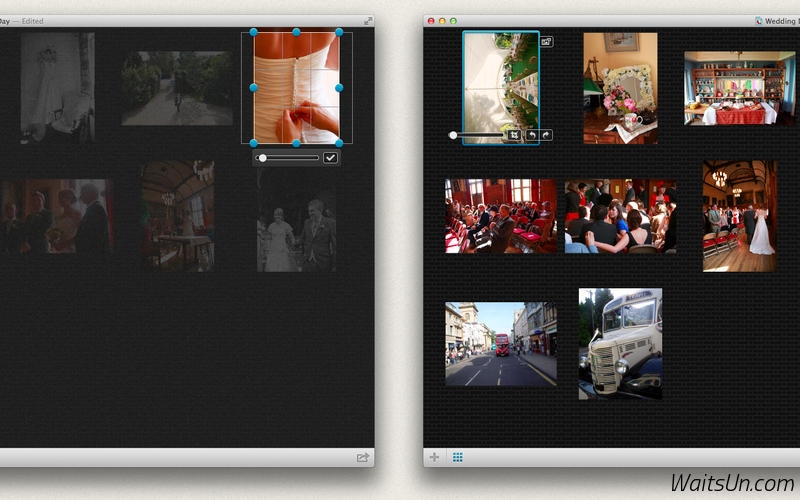Click the add photo plus icon

(x=434, y=457)
